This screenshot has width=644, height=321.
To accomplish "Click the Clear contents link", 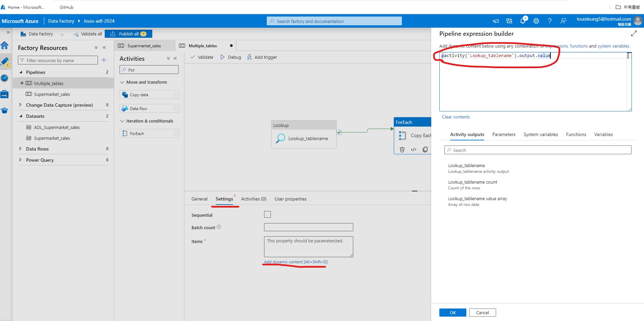I will coord(456,117).
